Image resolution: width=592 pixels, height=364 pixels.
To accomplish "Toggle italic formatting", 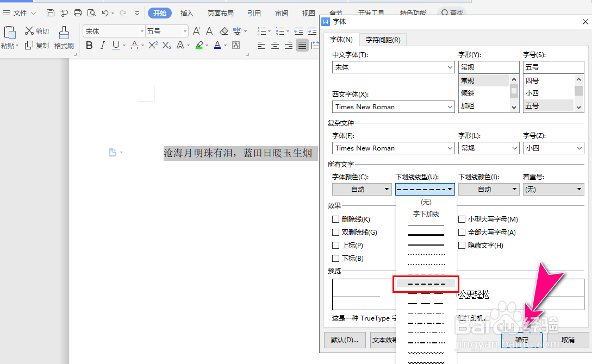I will [102, 46].
